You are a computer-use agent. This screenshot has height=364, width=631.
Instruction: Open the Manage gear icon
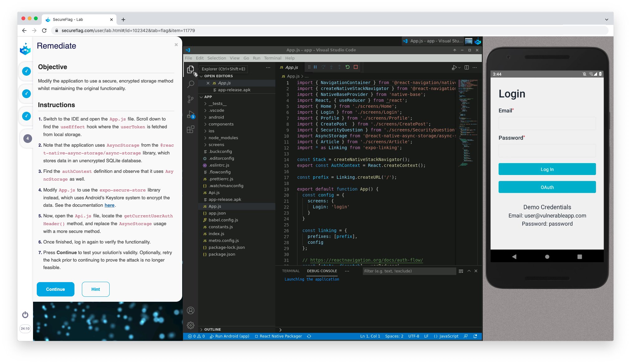pos(191,325)
